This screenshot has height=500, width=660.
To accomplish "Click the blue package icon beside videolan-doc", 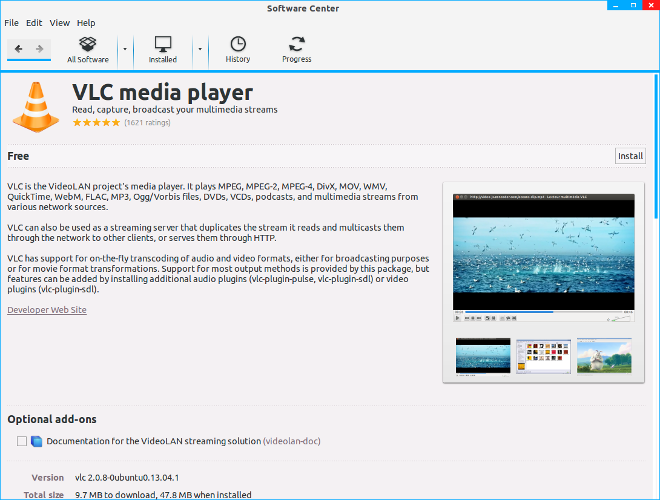I will pos(37,441).
